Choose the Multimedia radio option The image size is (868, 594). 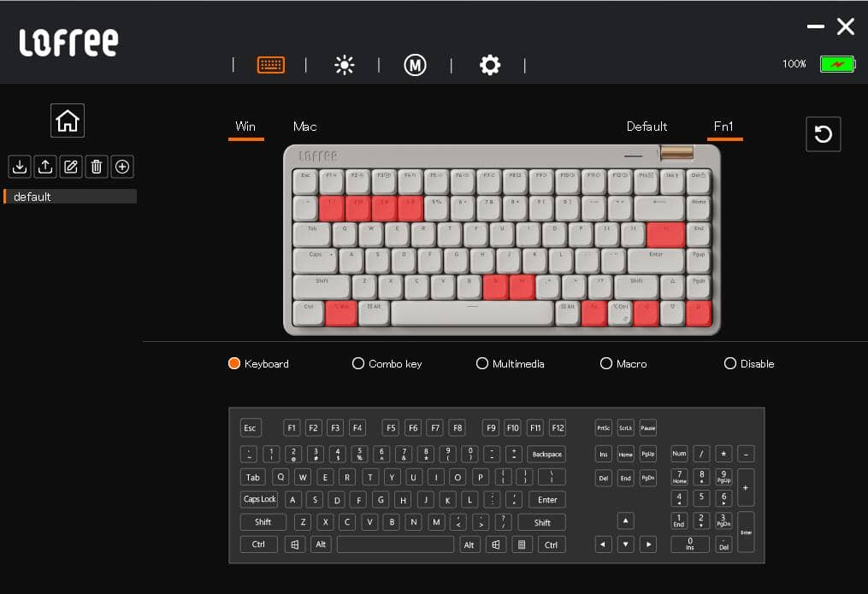(482, 363)
